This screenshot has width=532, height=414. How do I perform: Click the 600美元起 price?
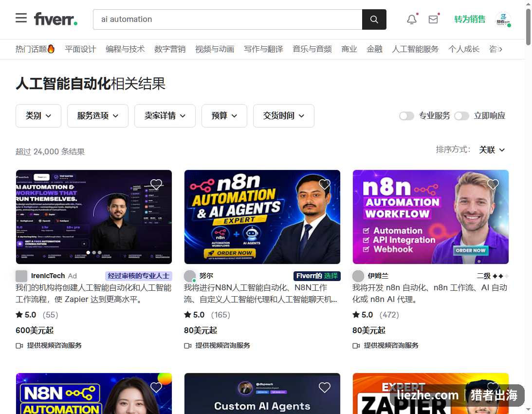click(35, 330)
